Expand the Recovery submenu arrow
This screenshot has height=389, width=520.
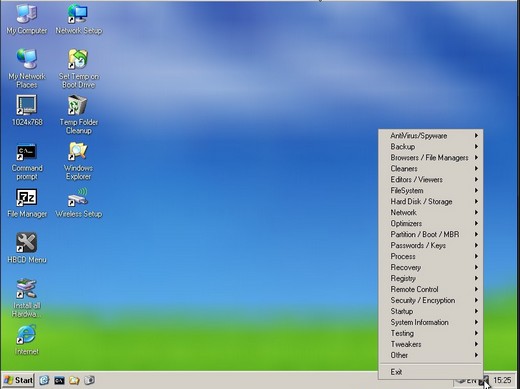tap(476, 267)
